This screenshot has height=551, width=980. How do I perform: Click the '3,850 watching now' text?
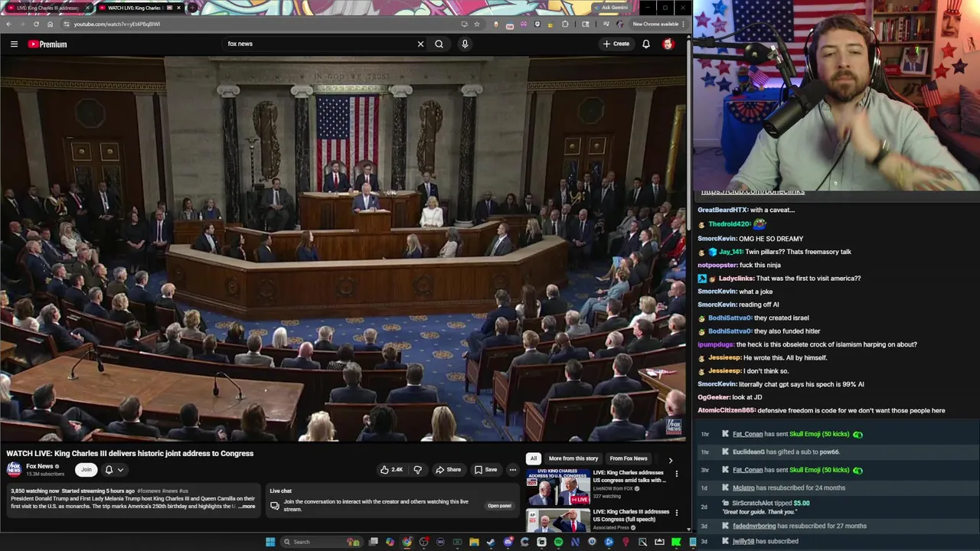pyautogui.click(x=34, y=491)
